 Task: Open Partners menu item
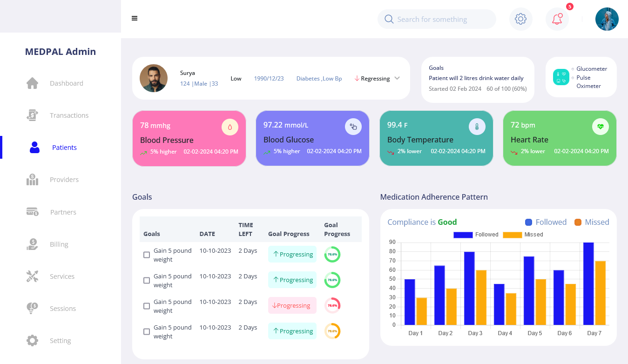click(x=63, y=212)
